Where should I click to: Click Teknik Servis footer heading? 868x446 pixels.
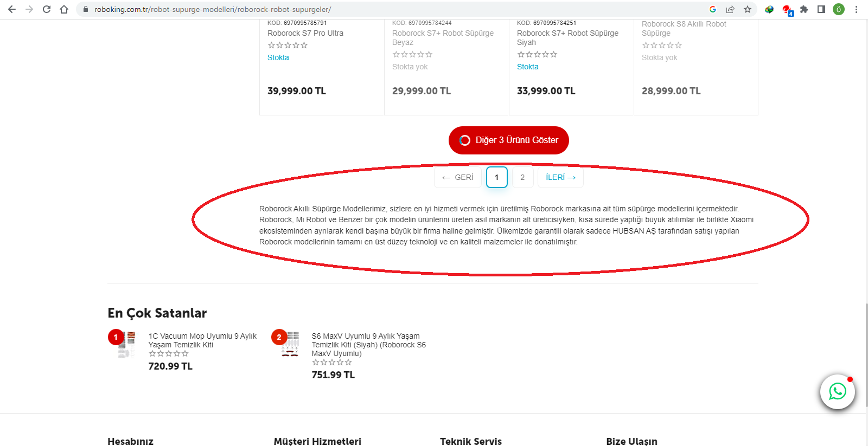click(471, 441)
